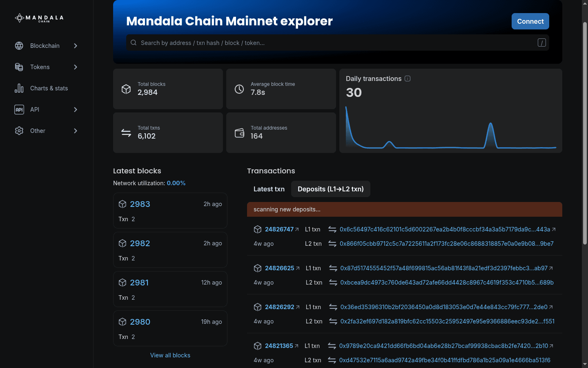Click the search magnifier icon
Screen dimensions: 588x368
point(134,43)
